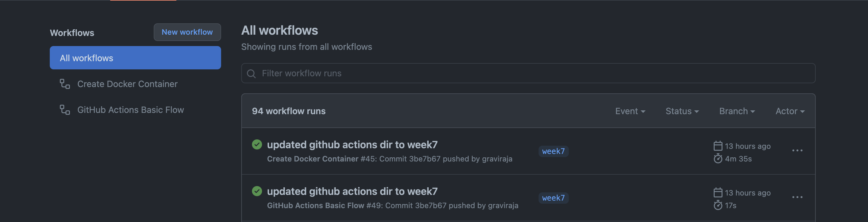
Task: Click the stopwatch icon beside 4m 35s
Action: coord(718,159)
